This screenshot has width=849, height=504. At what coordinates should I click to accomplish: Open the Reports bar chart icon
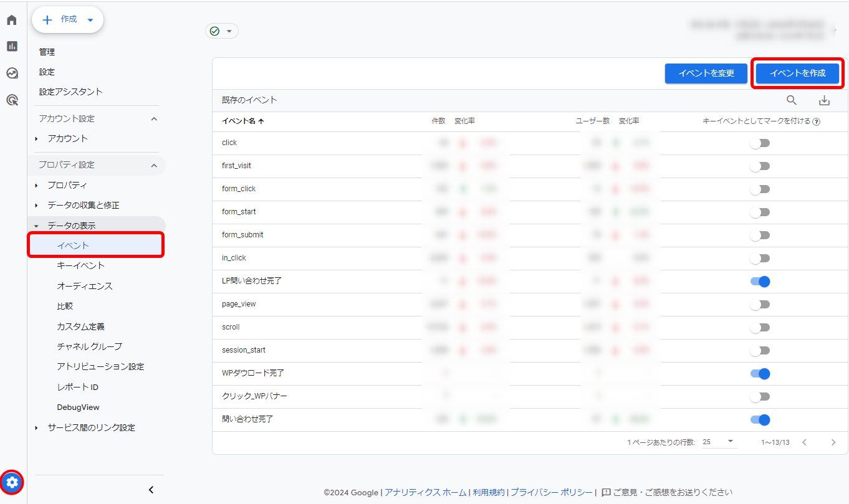click(x=12, y=46)
